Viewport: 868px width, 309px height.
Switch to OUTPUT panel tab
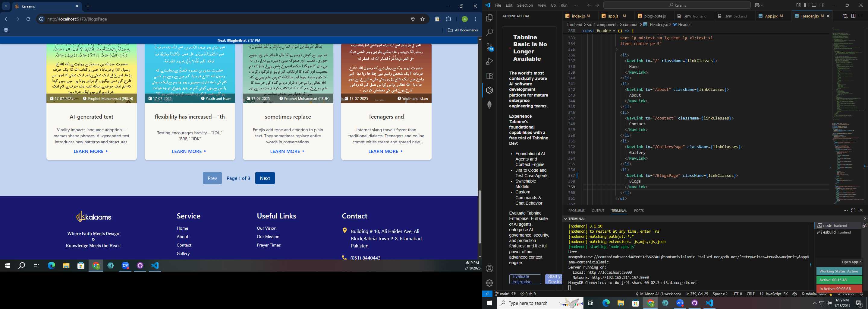pos(598,211)
